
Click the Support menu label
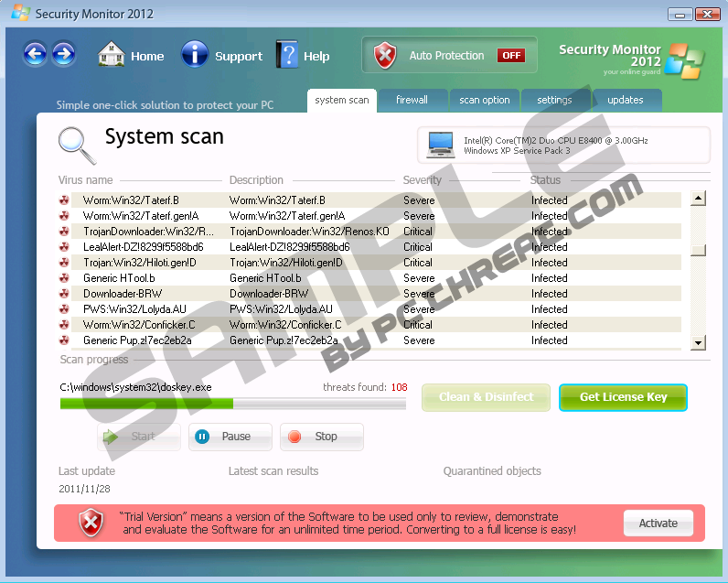[239, 56]
